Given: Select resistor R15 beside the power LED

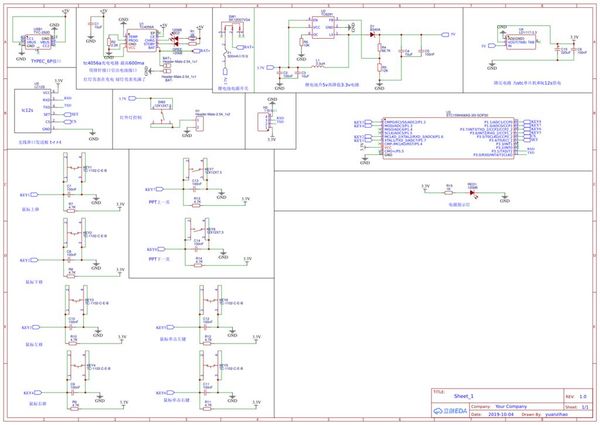Looking at the screenshot, I should pos(448,192).
